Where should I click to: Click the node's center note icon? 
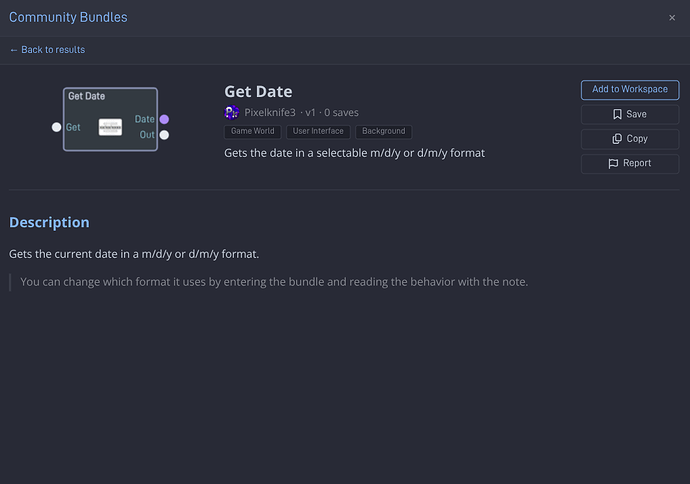pos(110,127)
